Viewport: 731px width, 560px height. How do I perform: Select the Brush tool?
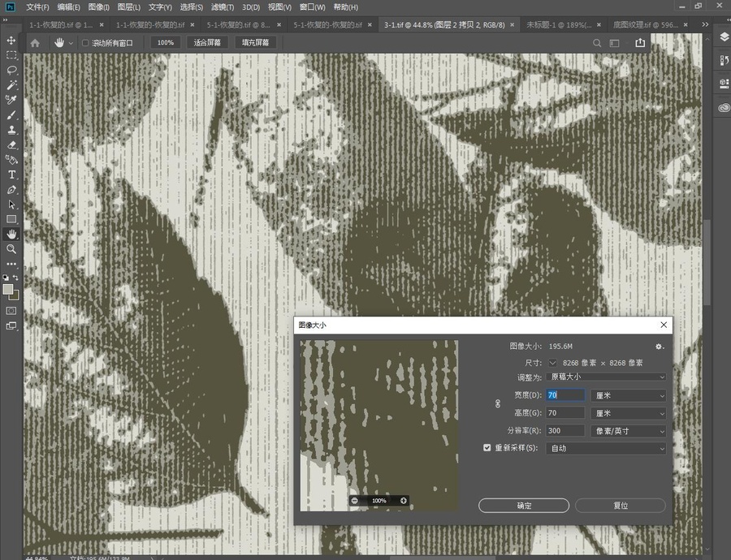click(x=11, y=115)
